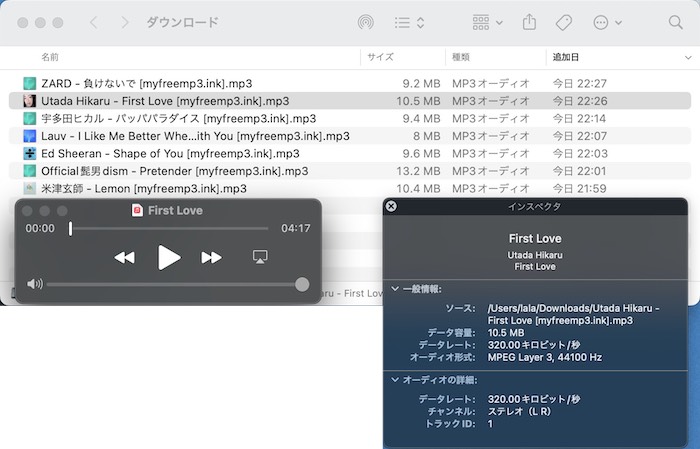The image size is (700, 449).
Task: Click 9.6 MB size of Ed Sheeran file
Action: (421, 154)
